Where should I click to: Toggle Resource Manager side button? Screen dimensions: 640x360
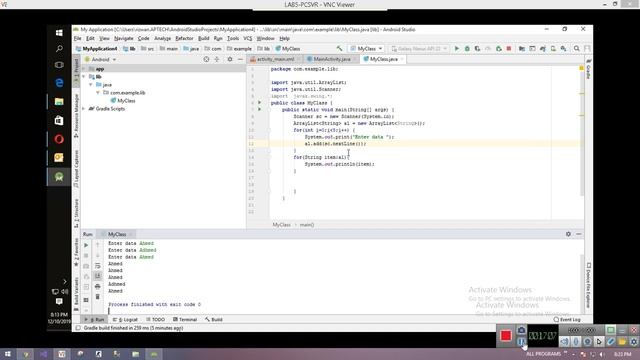coord(76,116)
